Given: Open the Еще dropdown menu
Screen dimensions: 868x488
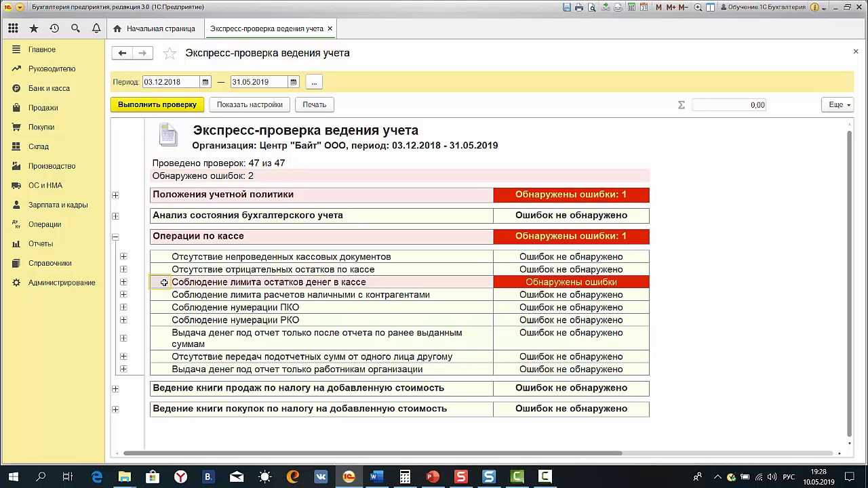Looking at the screenshot, I should pyautogui.click(x=839, y=105).
